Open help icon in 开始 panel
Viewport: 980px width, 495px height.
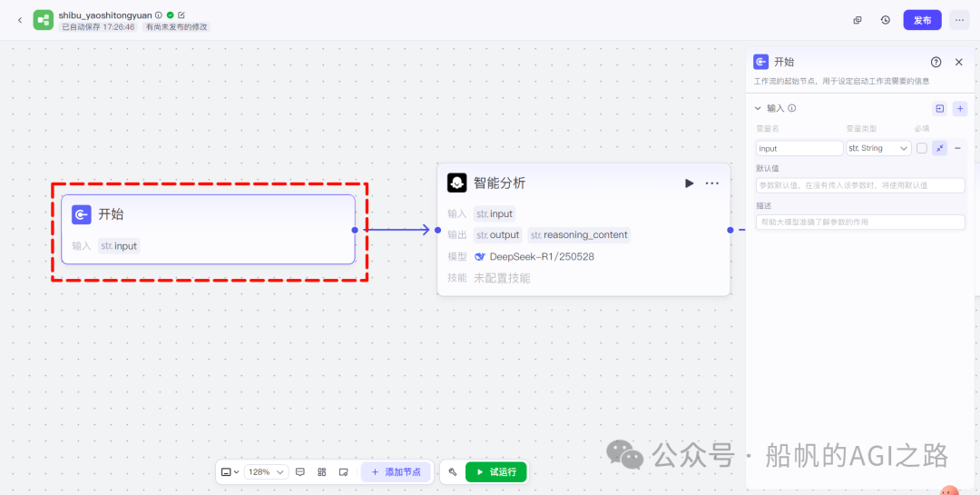tap(936, 62)
